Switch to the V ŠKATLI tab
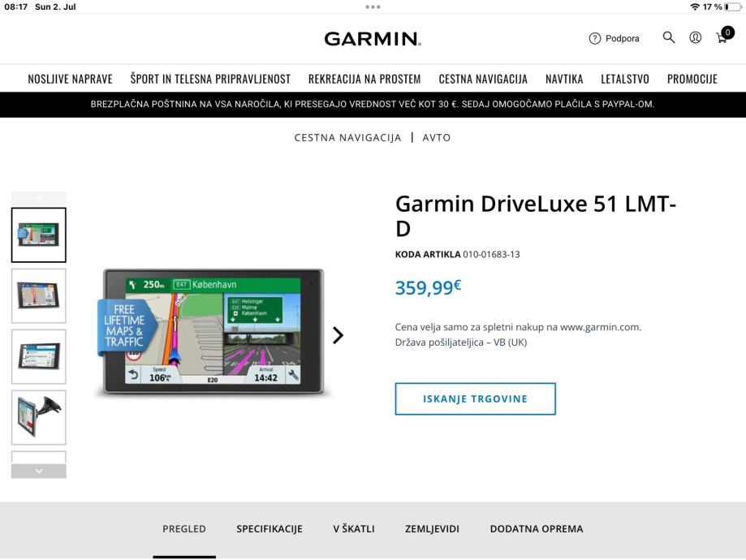 pos(354,529)
